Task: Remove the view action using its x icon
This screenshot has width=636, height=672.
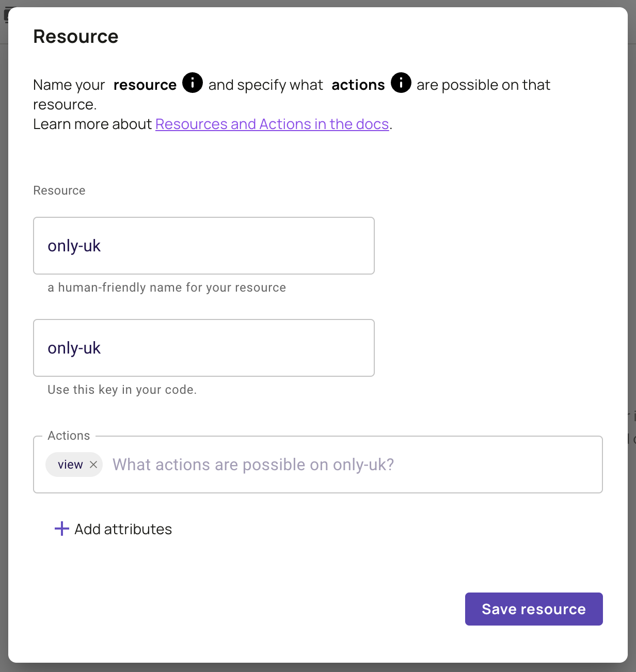Action: [x=94, y=465]
